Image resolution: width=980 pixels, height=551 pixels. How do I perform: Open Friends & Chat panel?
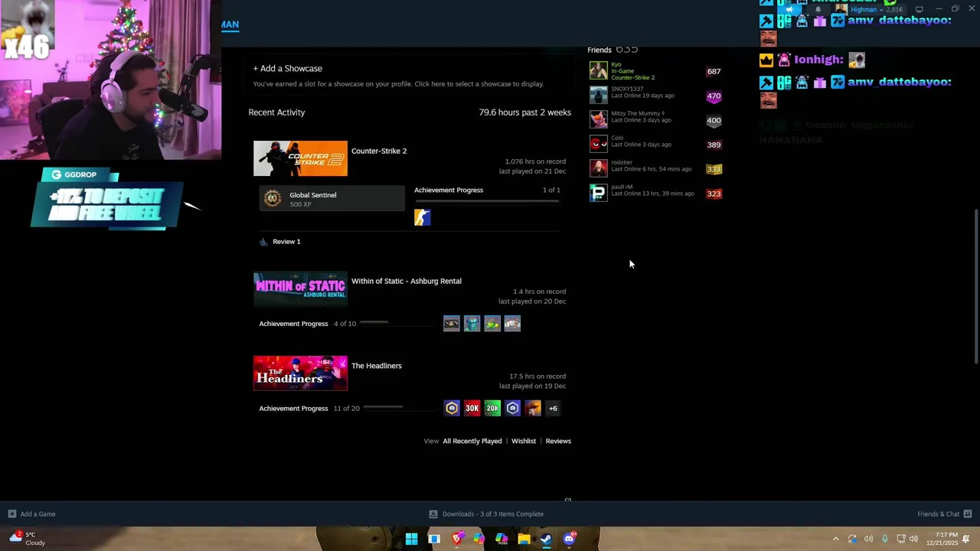tap(945, 514)
